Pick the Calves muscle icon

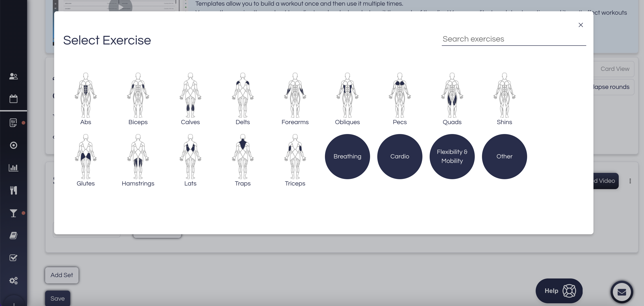[x=190, y=95]
